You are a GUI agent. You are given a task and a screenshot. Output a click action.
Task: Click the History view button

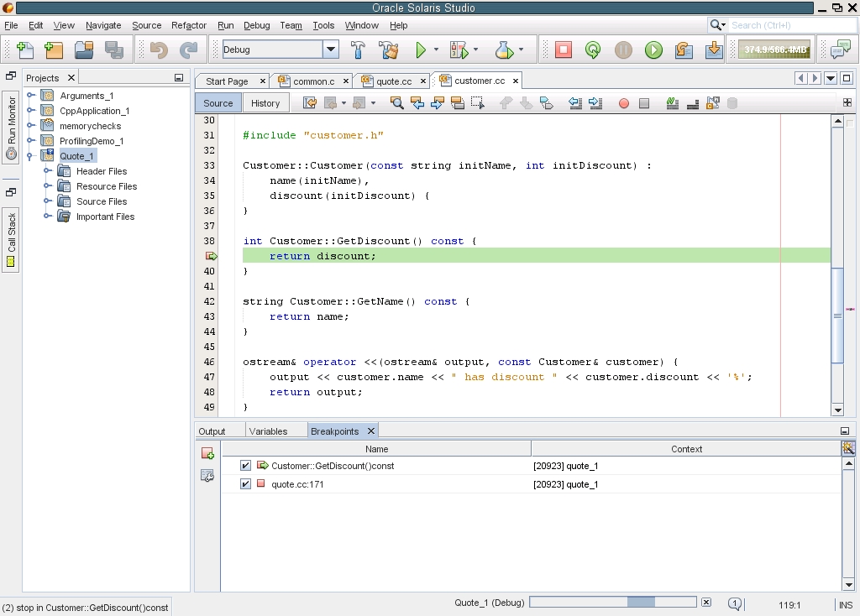point(265,103)
